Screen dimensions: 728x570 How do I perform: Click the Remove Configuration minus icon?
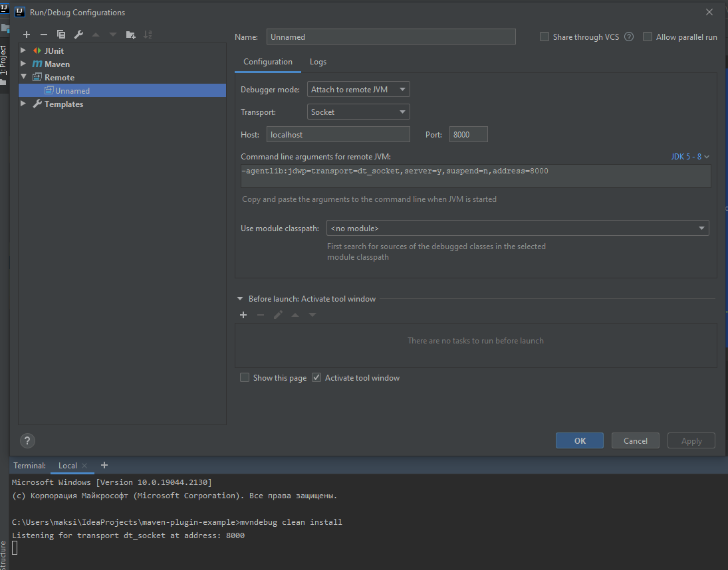coord(44,35)
